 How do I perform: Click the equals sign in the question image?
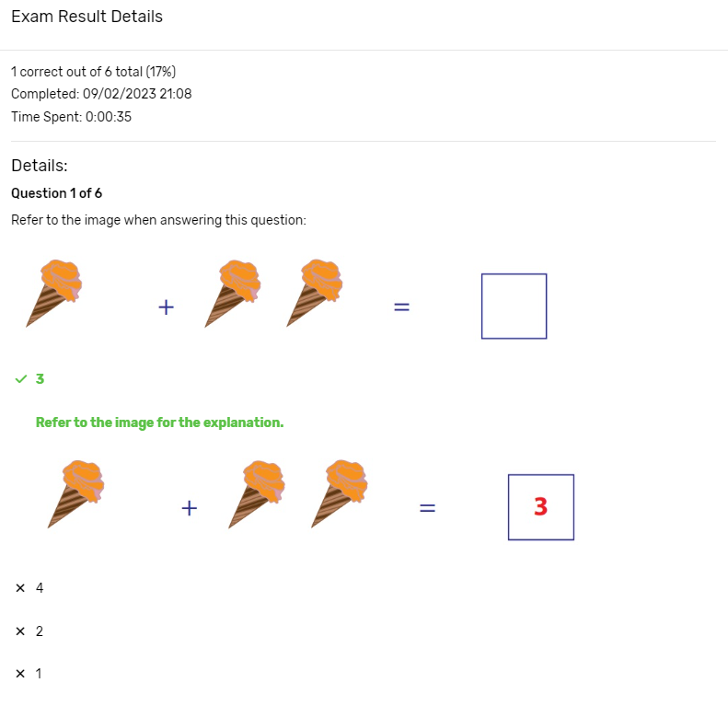coord(401,307)
